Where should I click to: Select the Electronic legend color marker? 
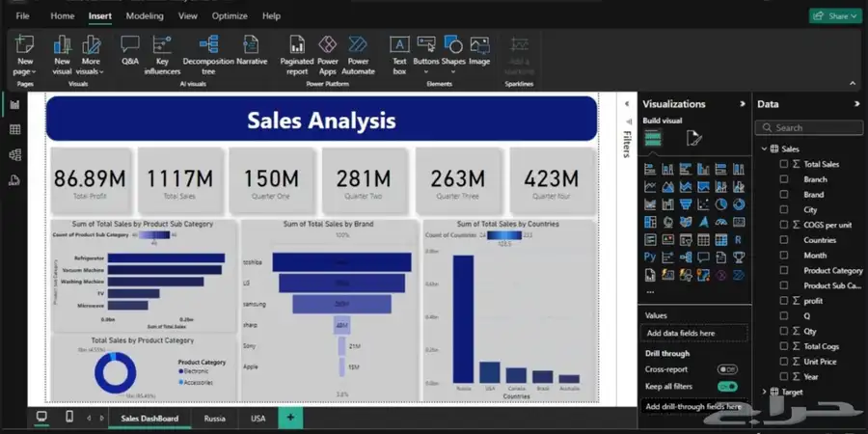180,371
